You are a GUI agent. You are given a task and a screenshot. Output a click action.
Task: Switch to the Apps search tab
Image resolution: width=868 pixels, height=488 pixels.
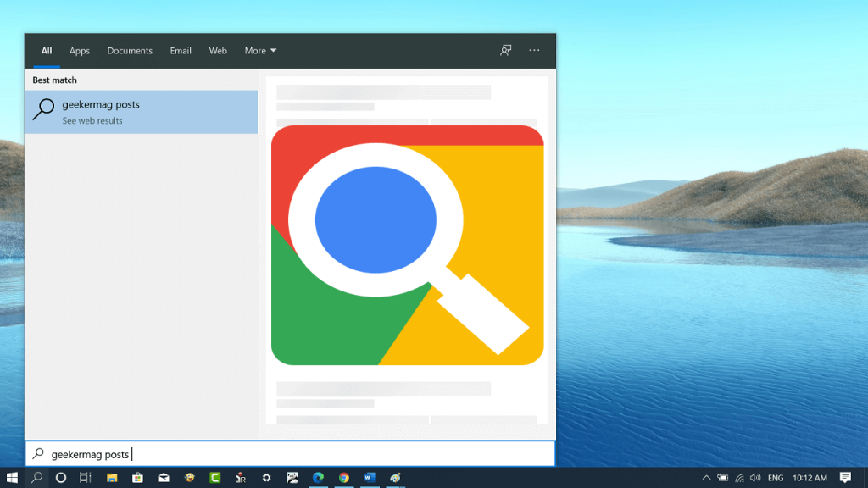[x=79, y=50]
